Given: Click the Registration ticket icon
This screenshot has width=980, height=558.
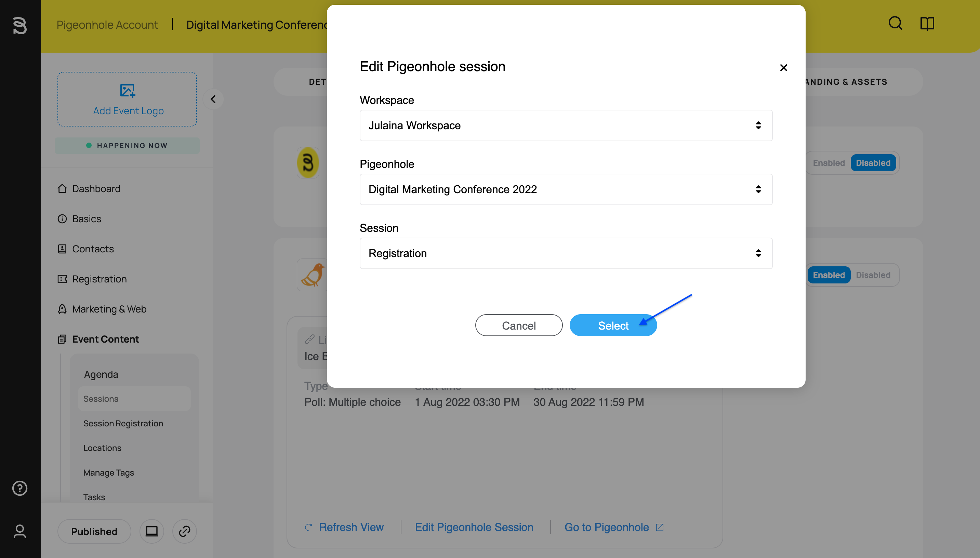Looking at the screenshot, I should pos(62,279).
